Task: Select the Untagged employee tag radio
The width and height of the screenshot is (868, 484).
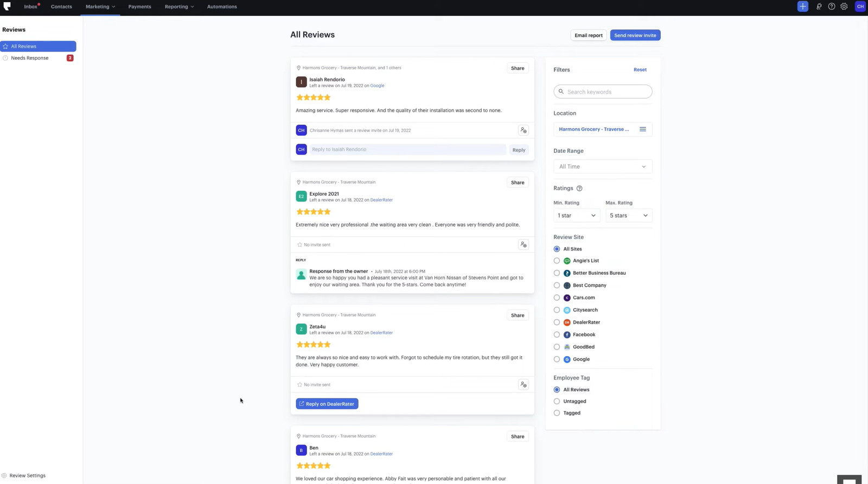Action: pos(557,402)
